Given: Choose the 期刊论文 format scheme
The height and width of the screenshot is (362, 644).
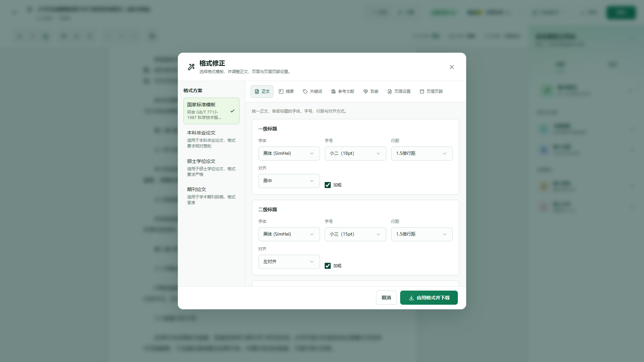Looking at the screenshot, I should 211,196.
